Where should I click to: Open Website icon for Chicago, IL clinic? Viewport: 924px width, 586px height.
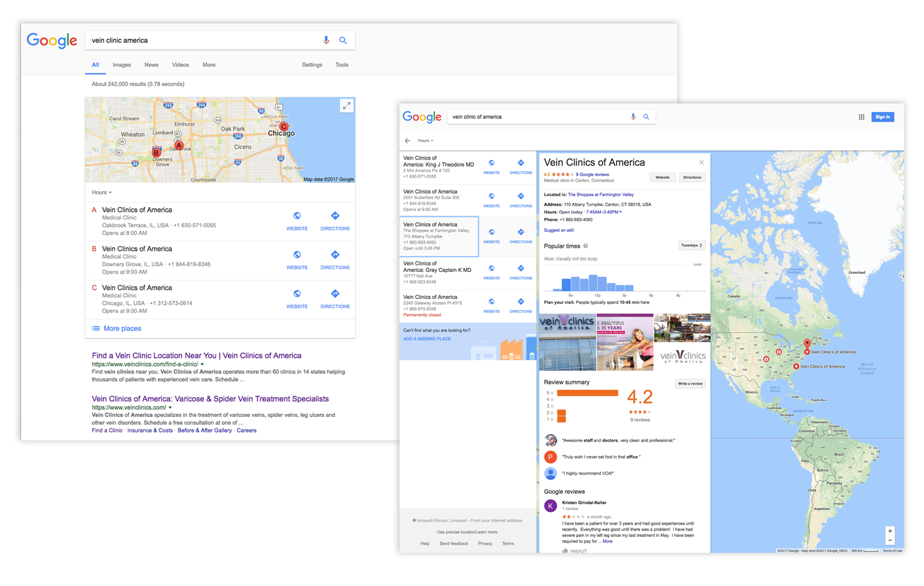(297, 294)
